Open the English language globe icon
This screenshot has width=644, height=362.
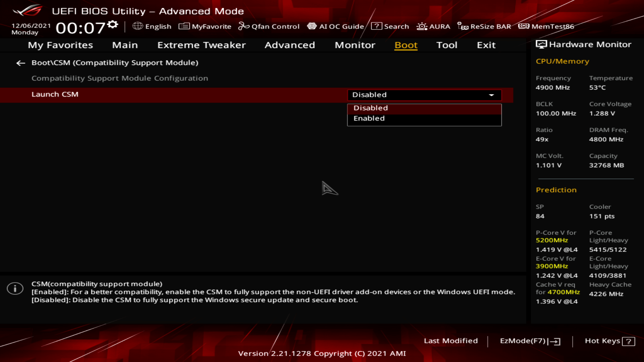[138, 26]
